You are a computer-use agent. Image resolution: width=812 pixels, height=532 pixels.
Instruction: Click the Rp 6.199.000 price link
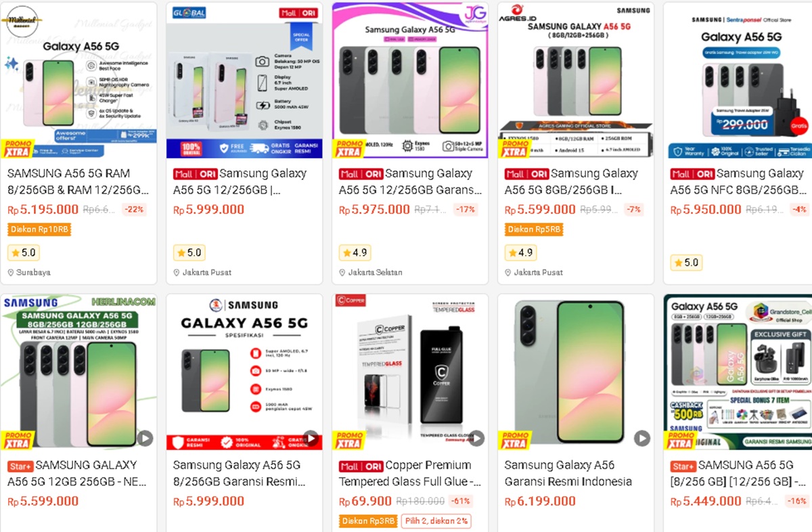[x=533, y=501]
